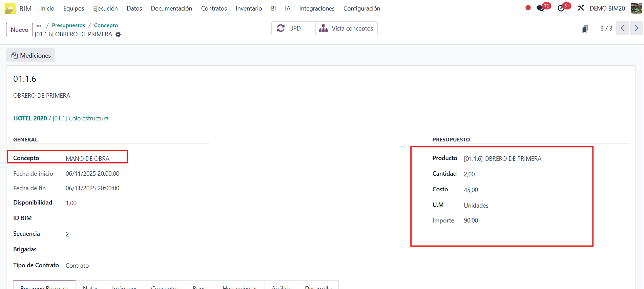The width and height of the screenshot is (644, 289).
Task: Expand the breadcrumb ellipsis
Action: [x=39, y=25]
